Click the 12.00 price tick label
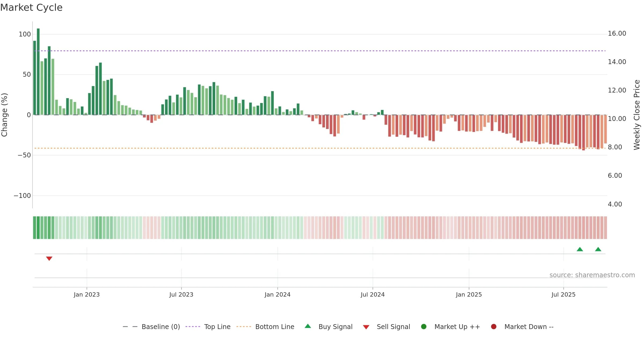Screen dimensions: 644x362 pyautogui.click(x=617, y=90)
